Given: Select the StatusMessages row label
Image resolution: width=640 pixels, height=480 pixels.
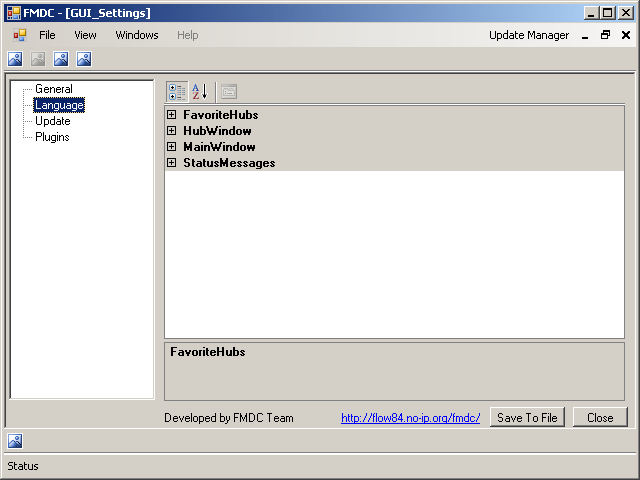Looking at the screenshot, I should pos(229,163).
